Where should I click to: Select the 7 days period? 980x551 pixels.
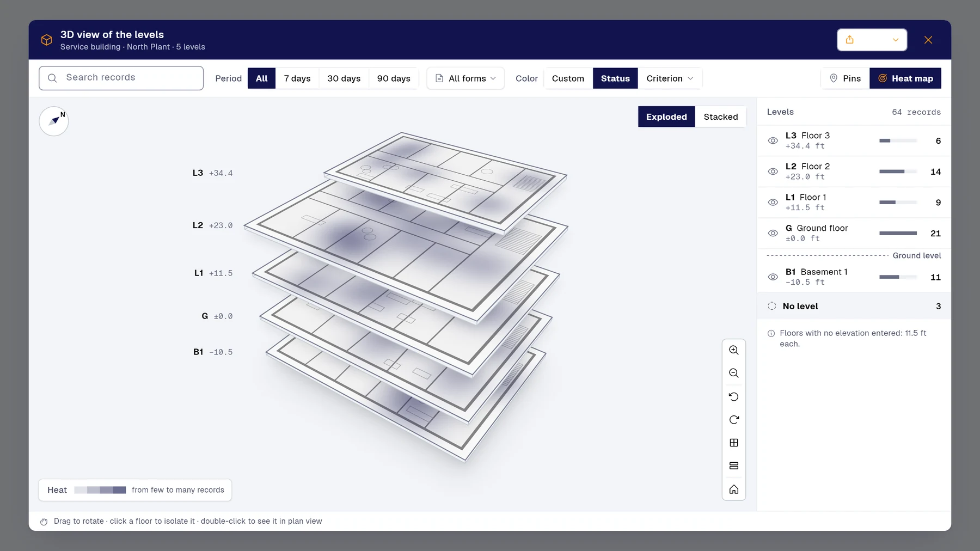(297, 78)
